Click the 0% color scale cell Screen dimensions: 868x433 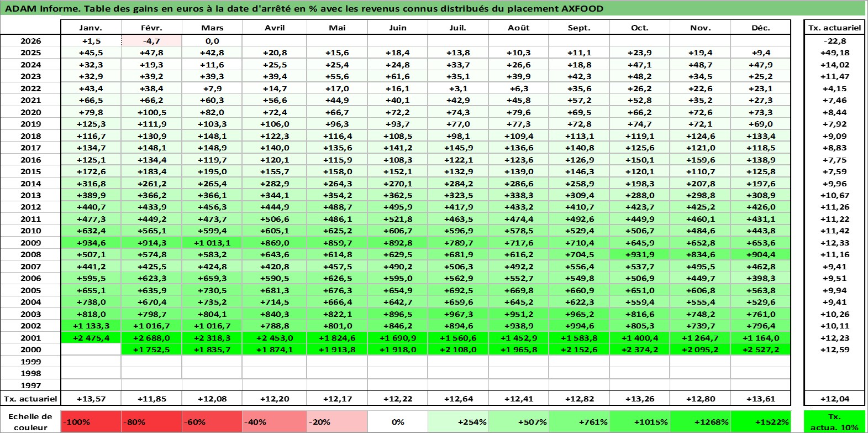pos(397,422)
